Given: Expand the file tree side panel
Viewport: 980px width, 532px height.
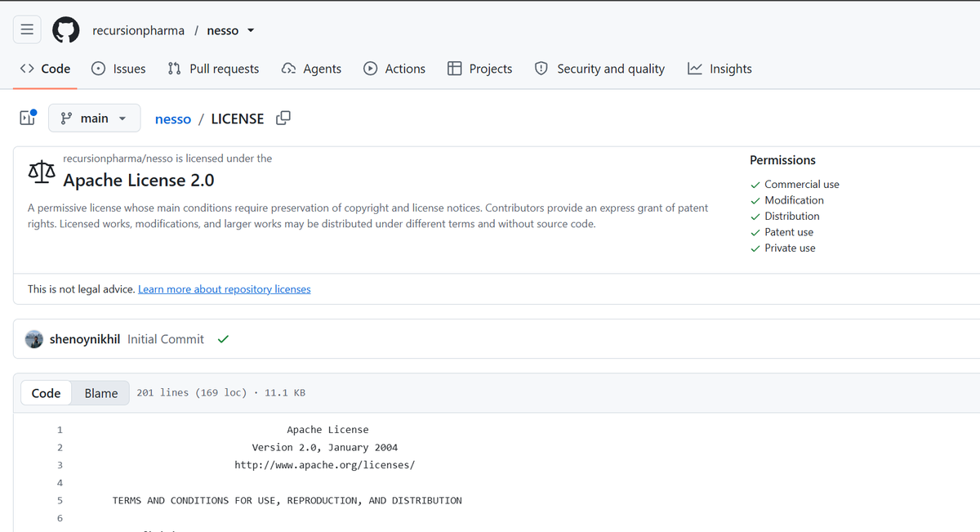Looking at the screenshot, I should (x=28, y=118).
